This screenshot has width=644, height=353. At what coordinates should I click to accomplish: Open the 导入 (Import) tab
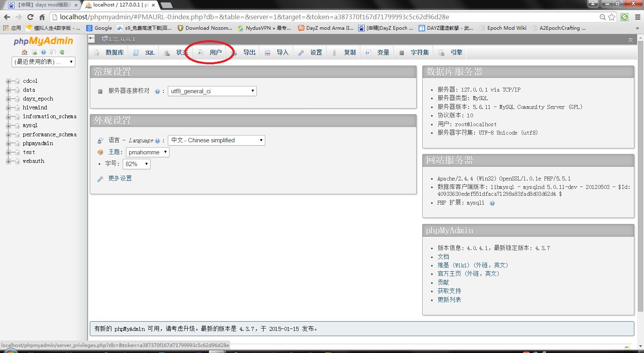tap(277, 53)
